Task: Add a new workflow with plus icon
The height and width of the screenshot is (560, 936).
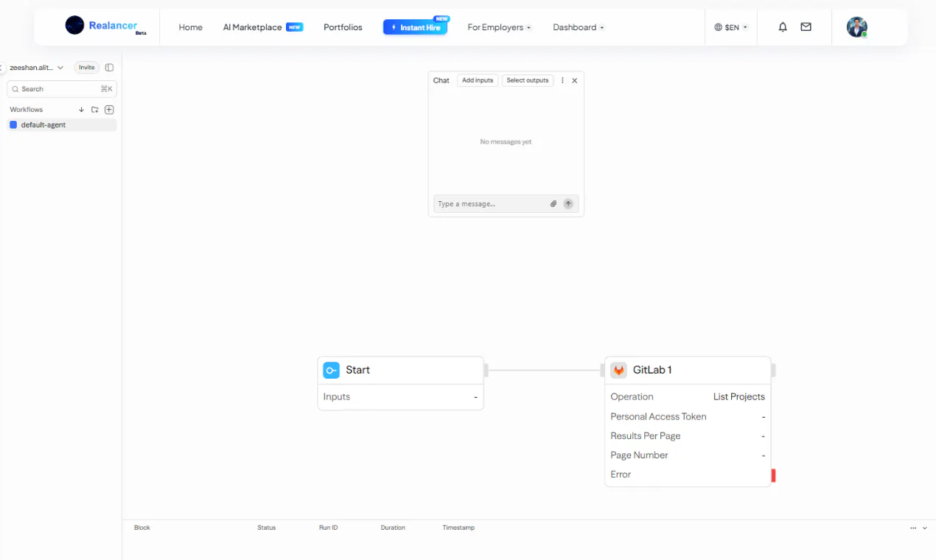Action: [109, 110]
